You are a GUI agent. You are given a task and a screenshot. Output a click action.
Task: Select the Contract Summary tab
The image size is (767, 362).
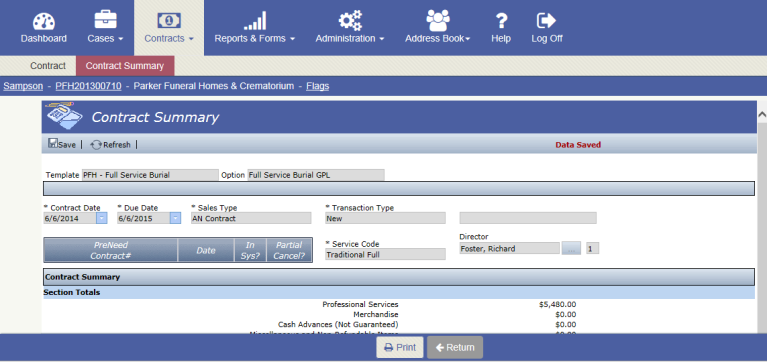(x=125, y=66)
